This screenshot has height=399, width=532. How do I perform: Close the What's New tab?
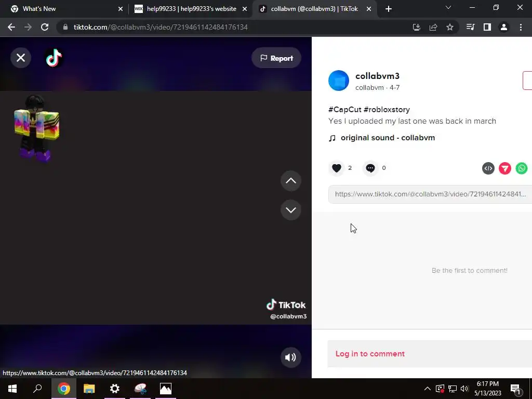pos(121,9)
